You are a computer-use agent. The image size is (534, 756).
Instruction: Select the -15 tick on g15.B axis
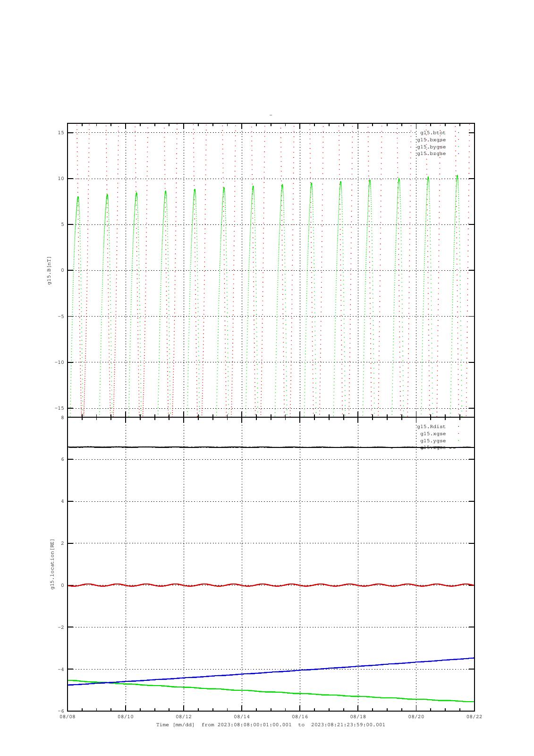click(59, 408)
